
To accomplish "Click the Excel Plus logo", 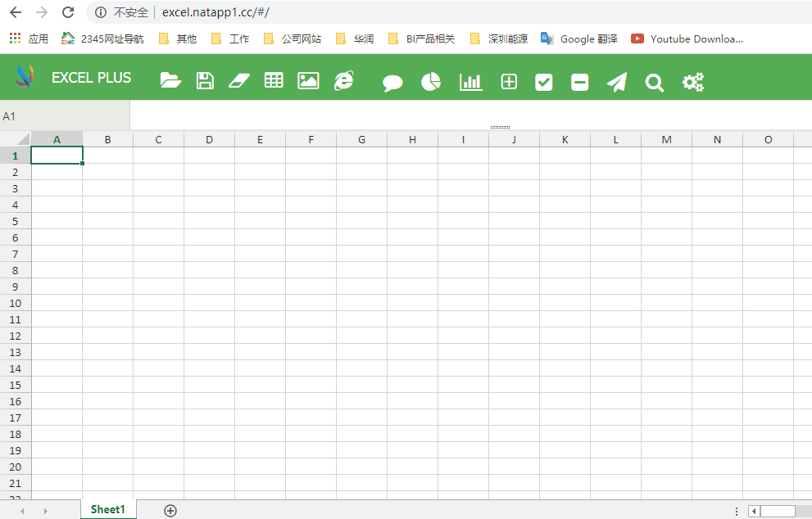I will [25, 77].
